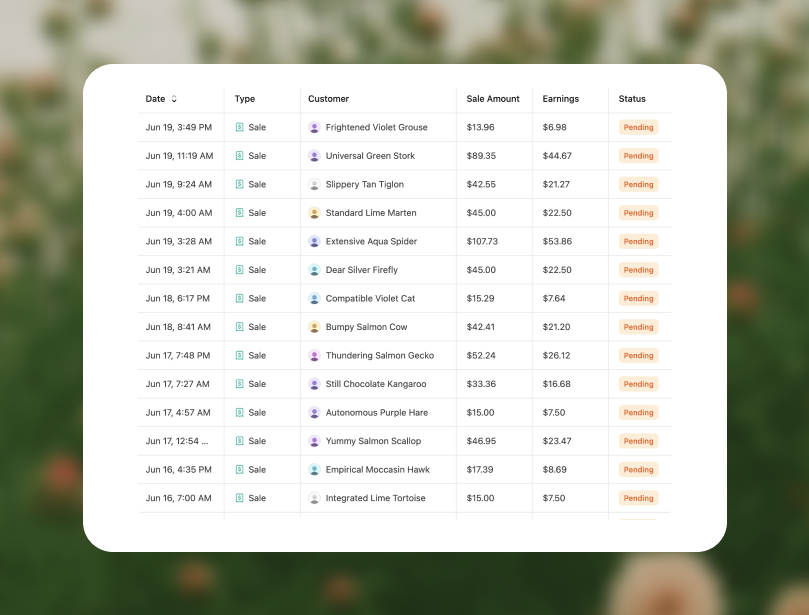809x615 pixels.
Task: Click the Earnings column header
Action: [561, 99]
